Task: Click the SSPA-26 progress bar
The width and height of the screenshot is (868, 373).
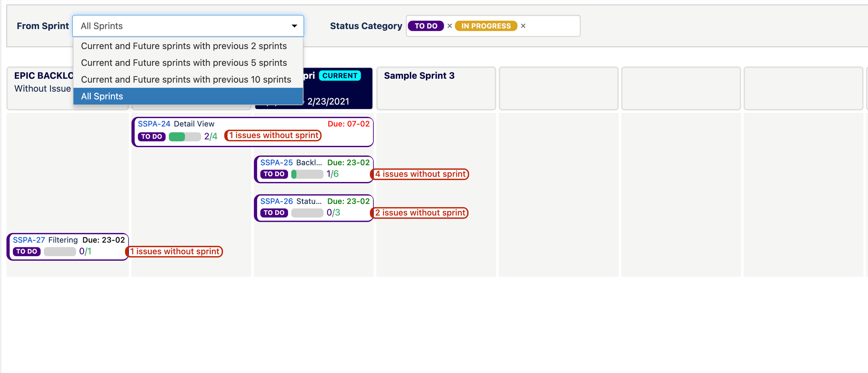Action: click(307, 213)
